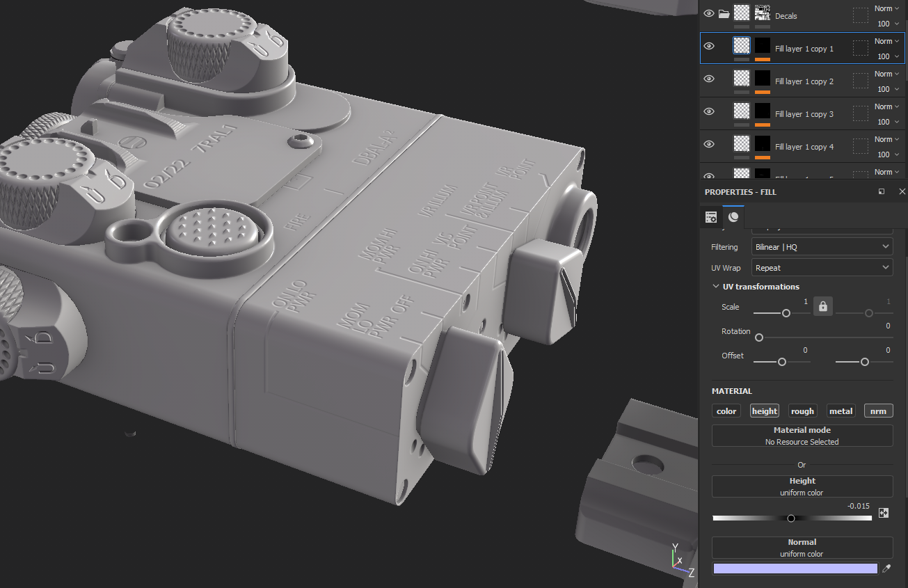Image resolution: width=908 pixels, height=588 pixels.
Task: Hide Fill layer 1 copy 3
Action: click(x=709, y=111)
